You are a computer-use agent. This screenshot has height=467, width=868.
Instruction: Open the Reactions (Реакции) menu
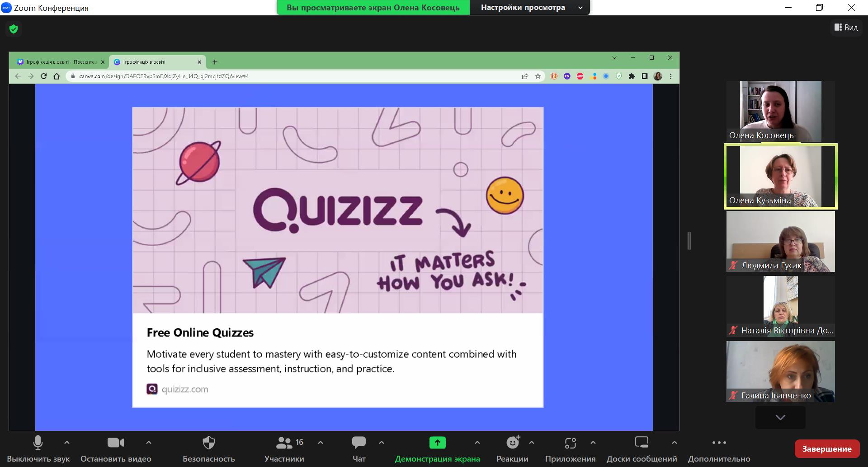(512, 448)
